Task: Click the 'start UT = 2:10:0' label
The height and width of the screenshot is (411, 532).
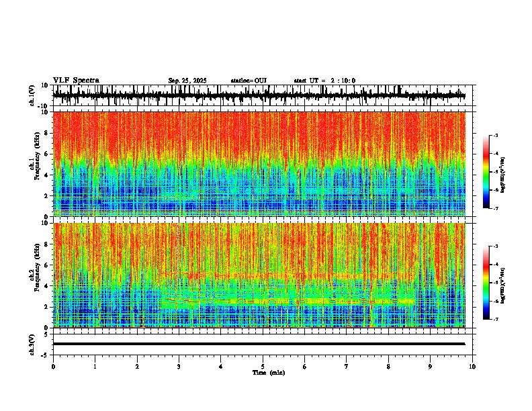Action: coord(324,81)
